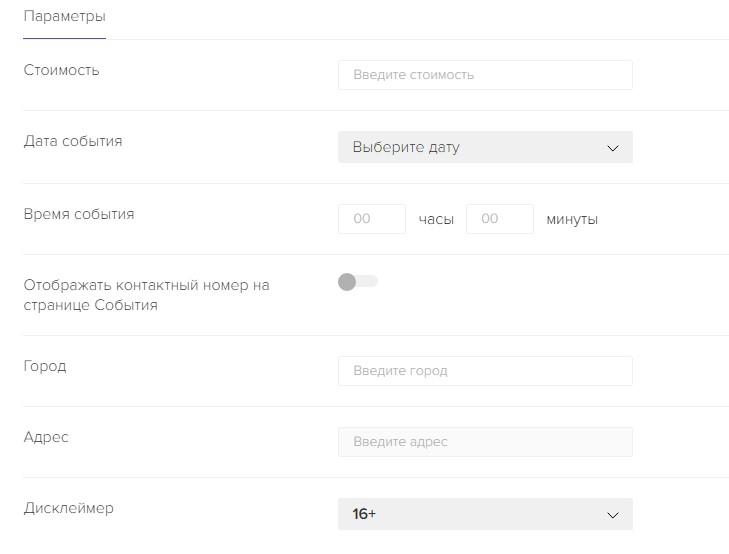Click the минуты text label
729x554 pixels.
click(x=572, y=219)
